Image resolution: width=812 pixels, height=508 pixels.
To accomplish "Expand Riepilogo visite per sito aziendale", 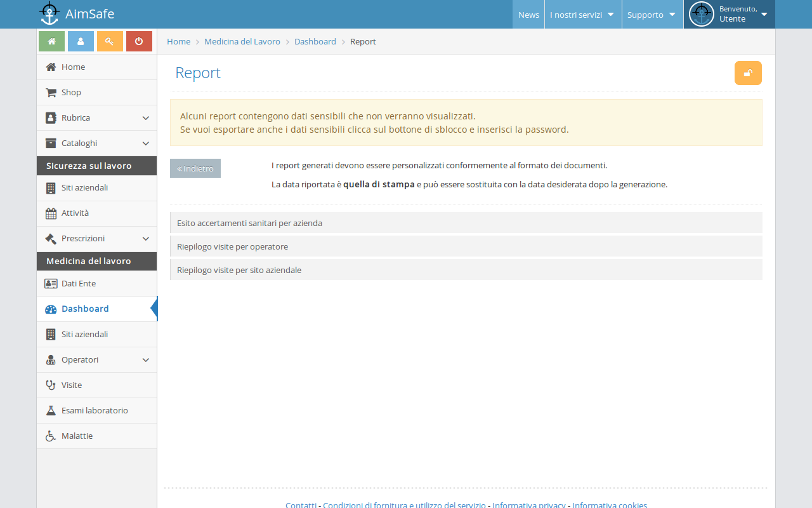I will [466, 270].
